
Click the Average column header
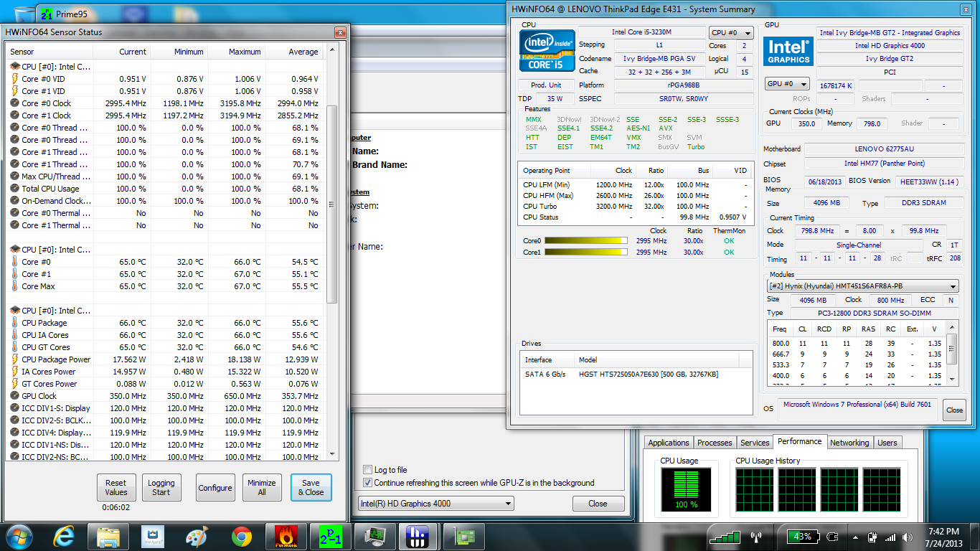coord(293,52)
